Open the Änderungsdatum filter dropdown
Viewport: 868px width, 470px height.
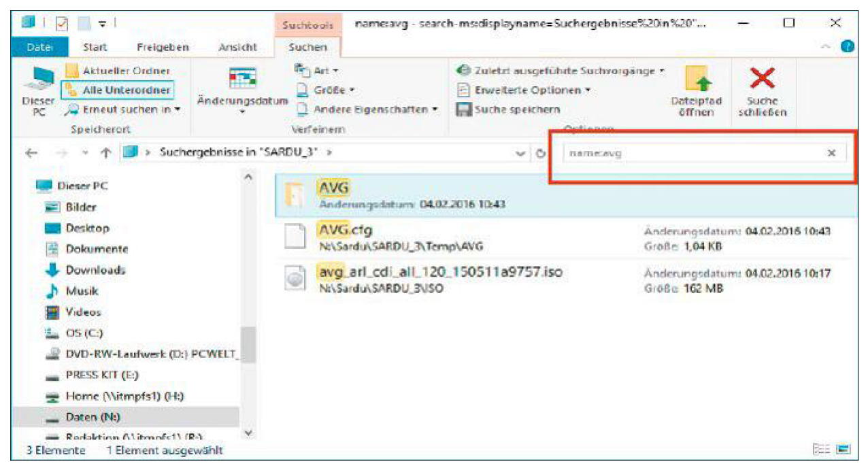(243, 91)
